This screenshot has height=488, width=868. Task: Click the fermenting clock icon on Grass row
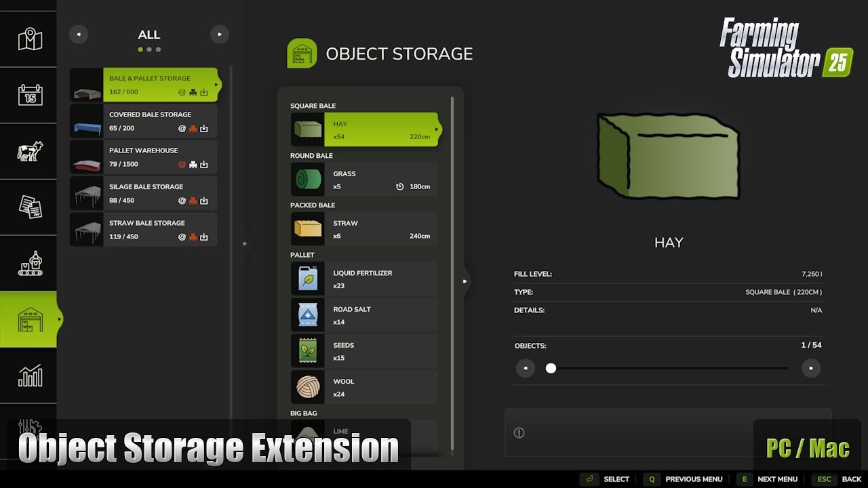pos(400,186)
